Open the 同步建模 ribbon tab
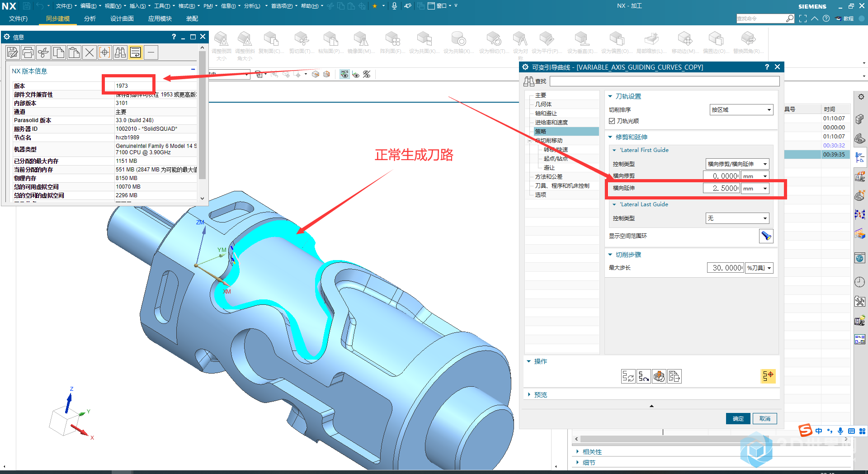The image size is (868, 474). (x=58, y=19)
